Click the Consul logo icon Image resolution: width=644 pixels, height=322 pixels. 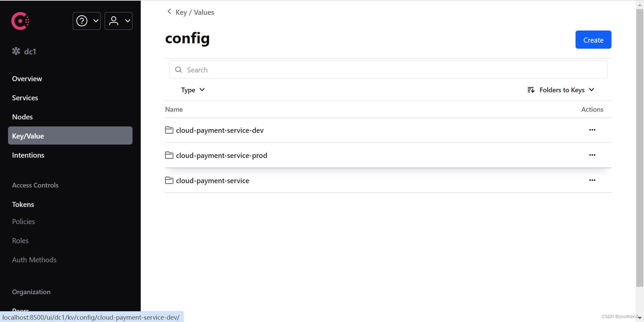(x=20, y=21)
